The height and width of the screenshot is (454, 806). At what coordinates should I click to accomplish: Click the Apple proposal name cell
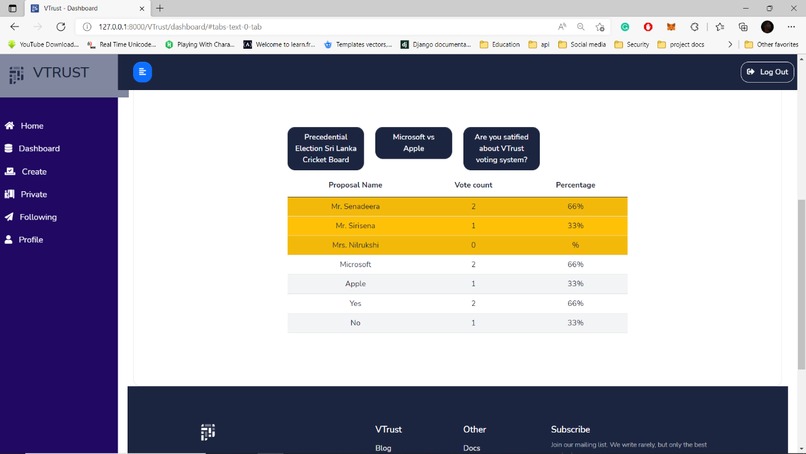click(355, 283)
